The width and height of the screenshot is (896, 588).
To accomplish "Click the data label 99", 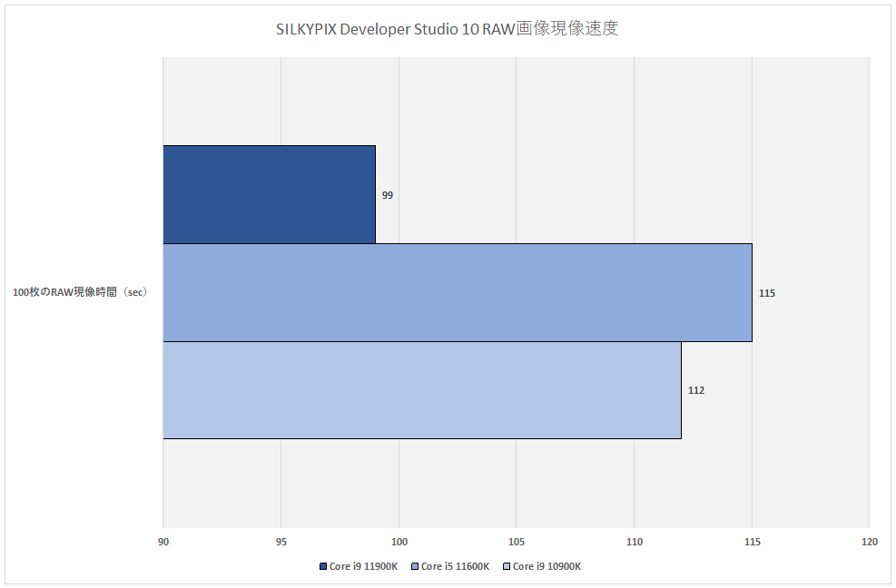I will [388, 195].
